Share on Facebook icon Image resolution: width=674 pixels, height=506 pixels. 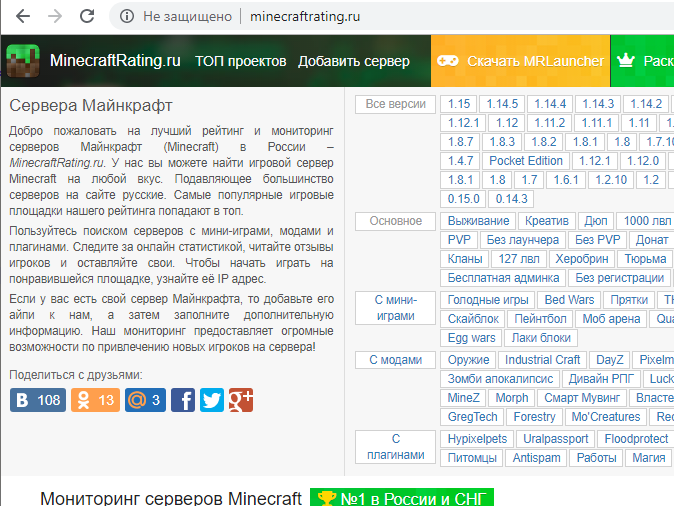pyautogui.click(x=183, y=400)
